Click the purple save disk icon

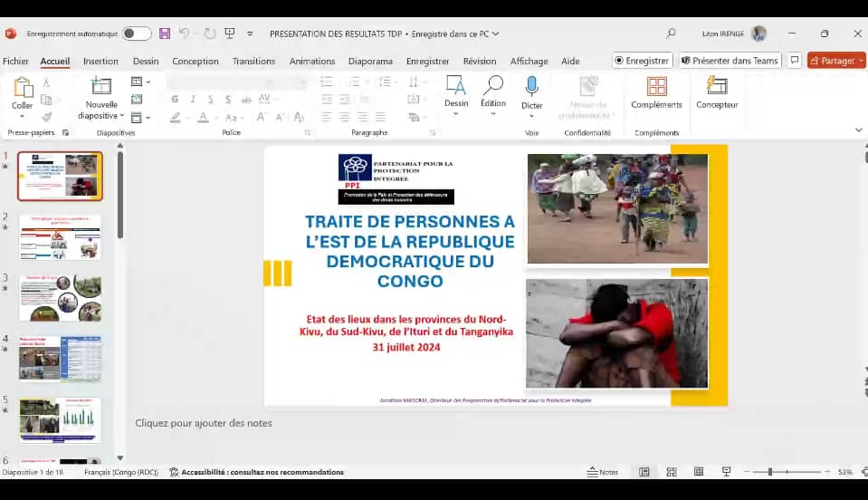pos(165,34)
